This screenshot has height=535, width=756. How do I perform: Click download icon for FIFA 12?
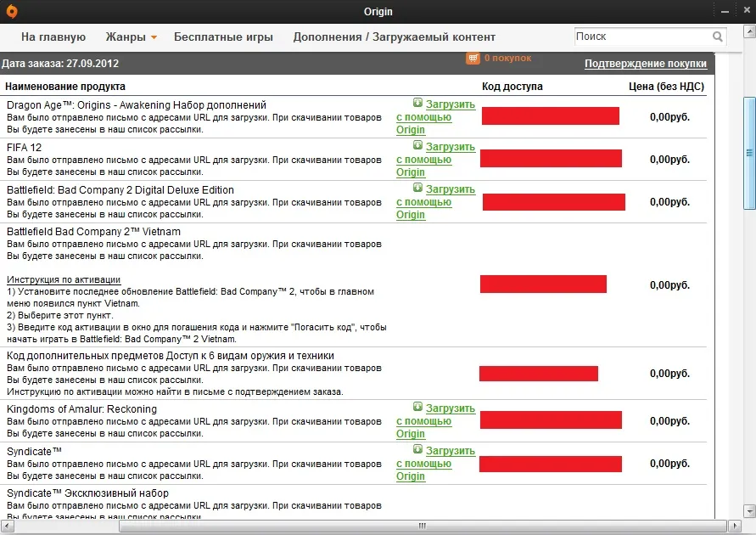click(417, 145)
